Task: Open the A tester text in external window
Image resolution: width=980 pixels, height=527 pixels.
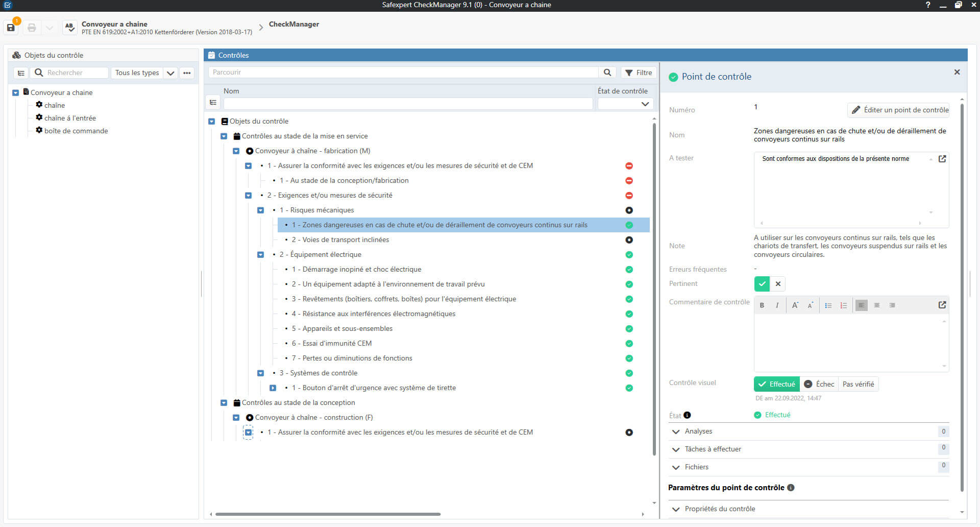Action: pyautogui.click(x=942, y=159)
